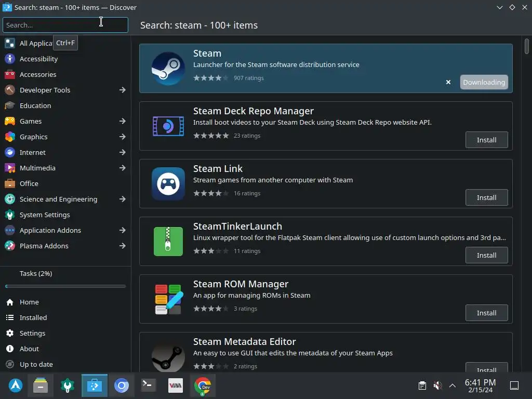The height and width of the screenshot is (399, 532).
Task: Install SteamTinkerLaunch
Action: click(x=486, y=255)
